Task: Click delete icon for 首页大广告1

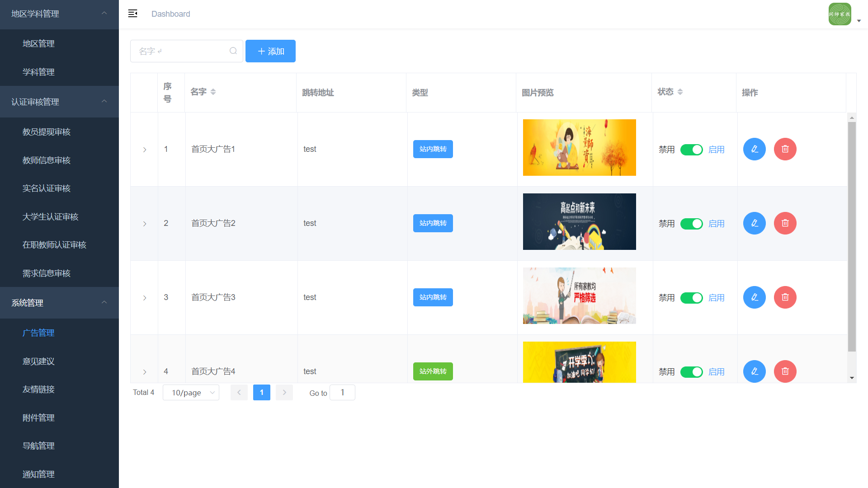Action: pyautogui.click(x=785, y=149)
